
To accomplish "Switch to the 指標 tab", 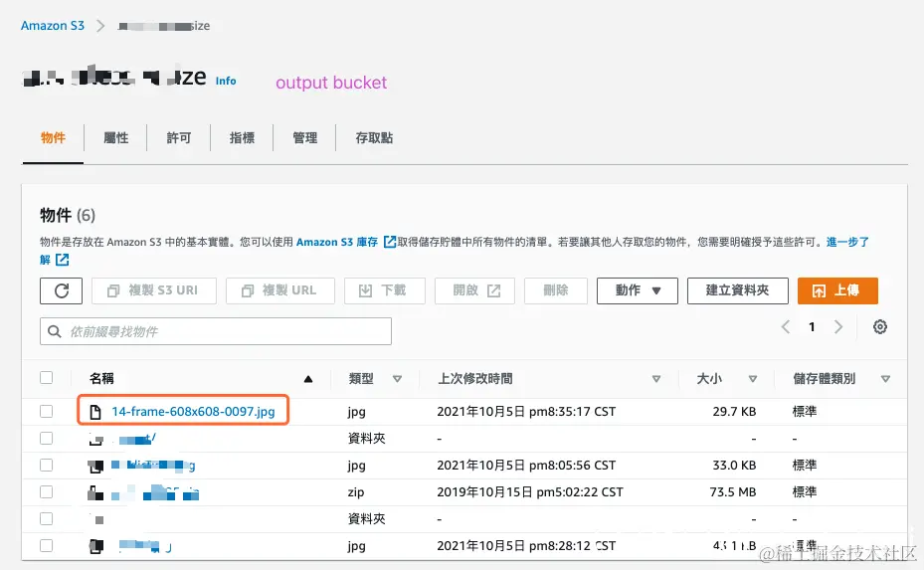I will 242,138.
